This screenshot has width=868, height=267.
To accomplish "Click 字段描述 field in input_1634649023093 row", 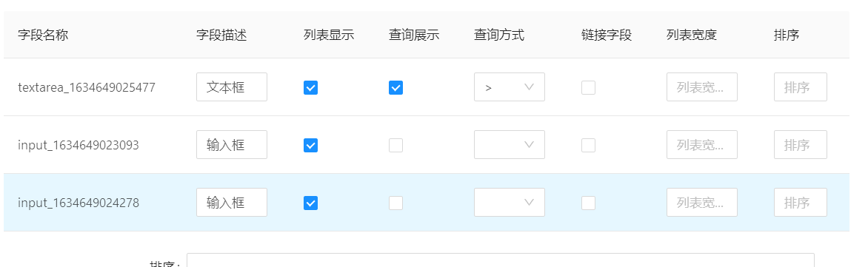I will (231, 145).
